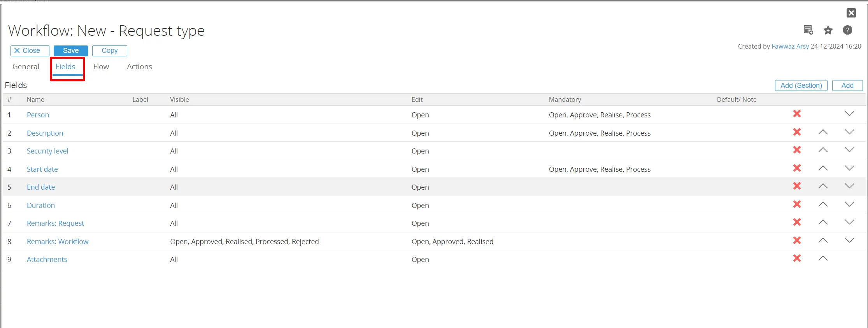Remove the Remarks: Workflow field
The width and height of the screenshot is (868, 328).
(797, 241)
